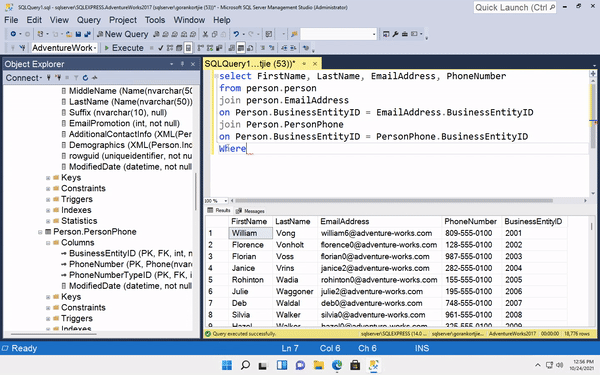Click the Toolbox icon in the toolbar
This screenshot has width=600, height=375.
click(x=404, y=34)
